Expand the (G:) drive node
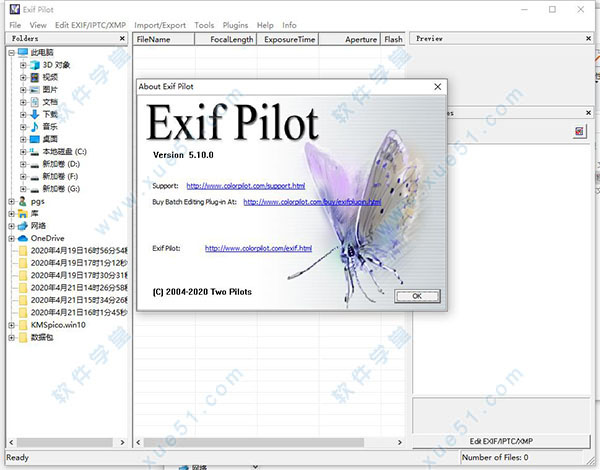This screenshot has height=470, width=600. point(23,189)
